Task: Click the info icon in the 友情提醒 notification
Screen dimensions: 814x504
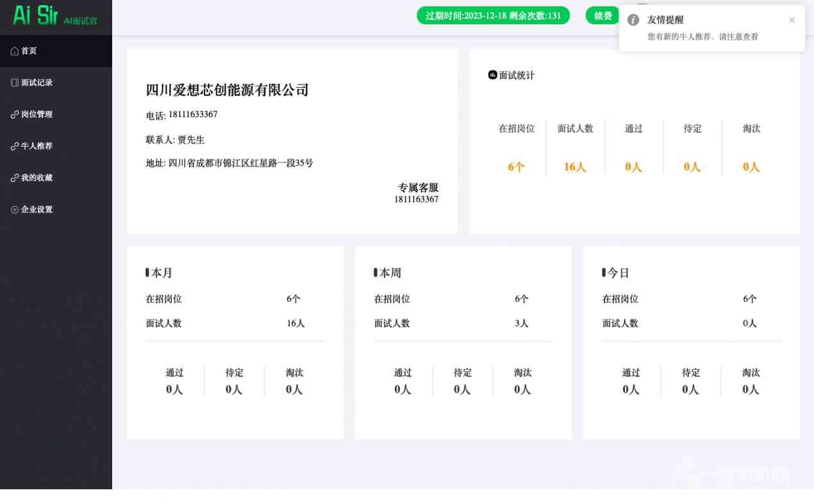Action: pyautogui.click(x=633, y=20)
